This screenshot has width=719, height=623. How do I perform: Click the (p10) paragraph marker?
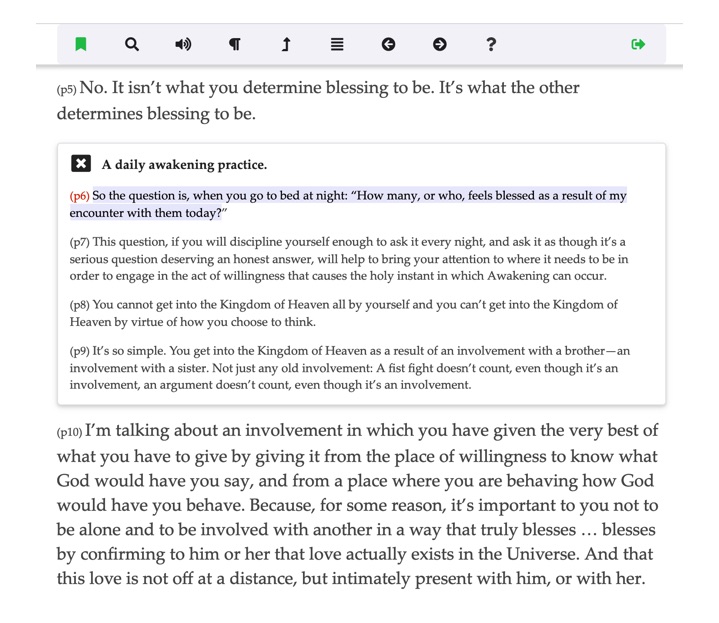(69, 432)
